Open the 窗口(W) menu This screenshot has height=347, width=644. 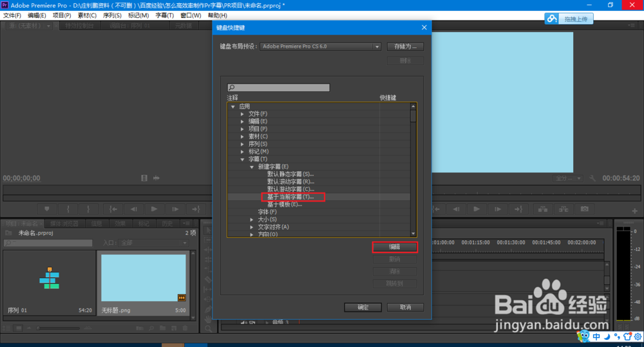pyautogui.click(x=191, y=15)
